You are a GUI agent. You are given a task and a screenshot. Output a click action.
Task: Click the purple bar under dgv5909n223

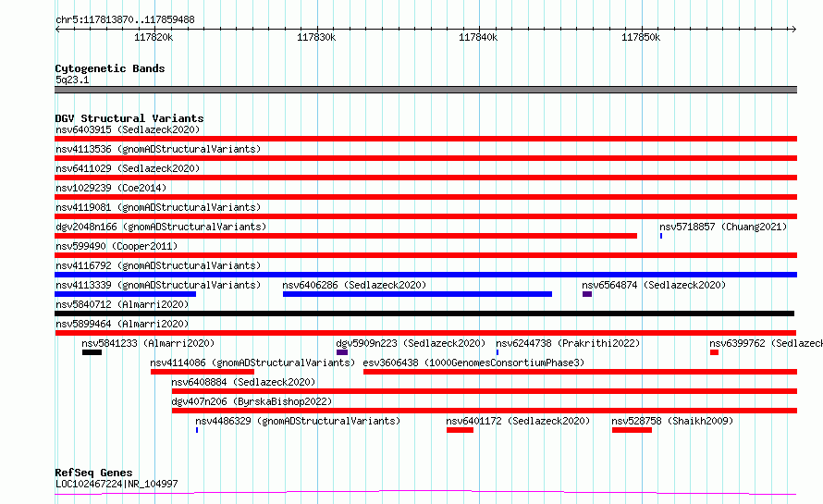coord(342,352)
